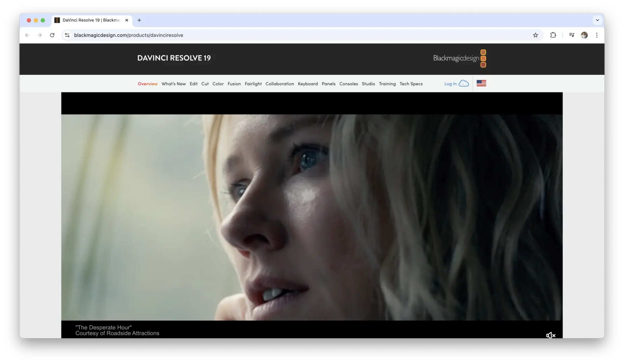
Task: Click the Blackmagicdesign logo
Action: point(459,58)
